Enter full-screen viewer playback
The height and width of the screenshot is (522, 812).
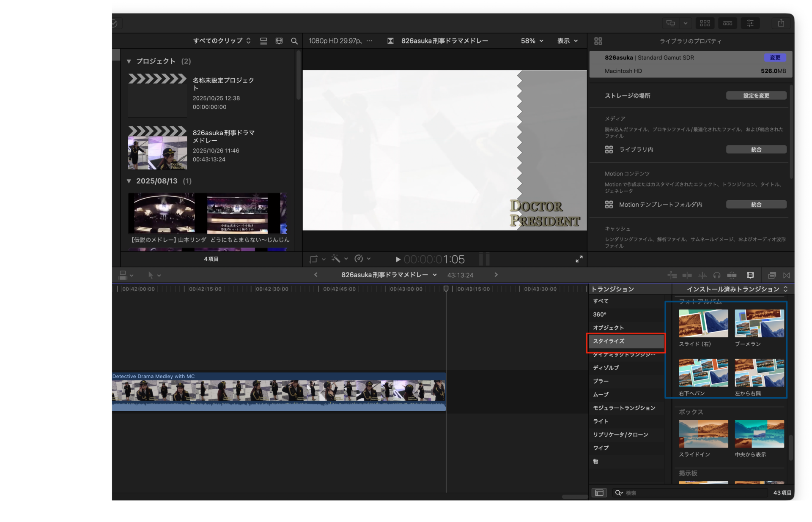579,259
